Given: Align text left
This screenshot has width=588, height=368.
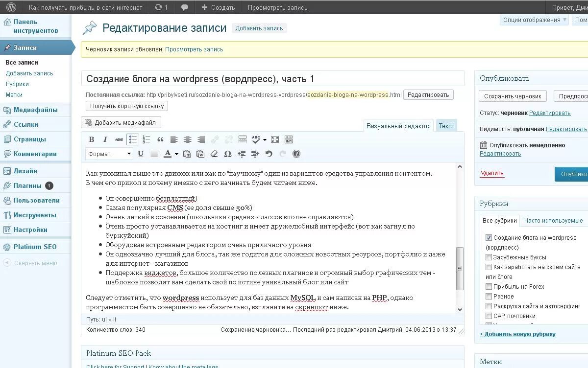Looking at the screenshot, I should (174, 139).
